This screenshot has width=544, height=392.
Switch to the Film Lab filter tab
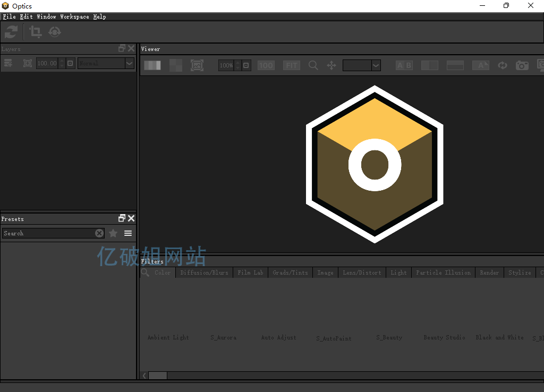coord(250,272)
